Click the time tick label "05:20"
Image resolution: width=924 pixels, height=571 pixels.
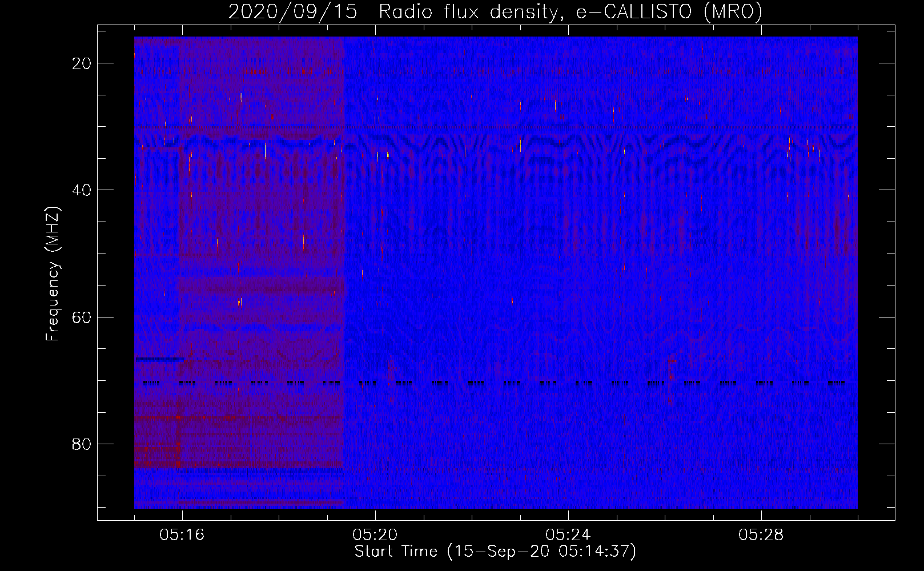(375, 535)
